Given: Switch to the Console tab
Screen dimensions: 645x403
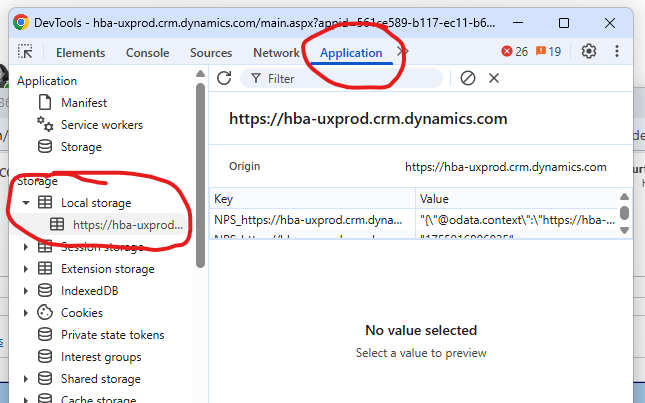Looking at the screenshot, I should coord(147,53).
